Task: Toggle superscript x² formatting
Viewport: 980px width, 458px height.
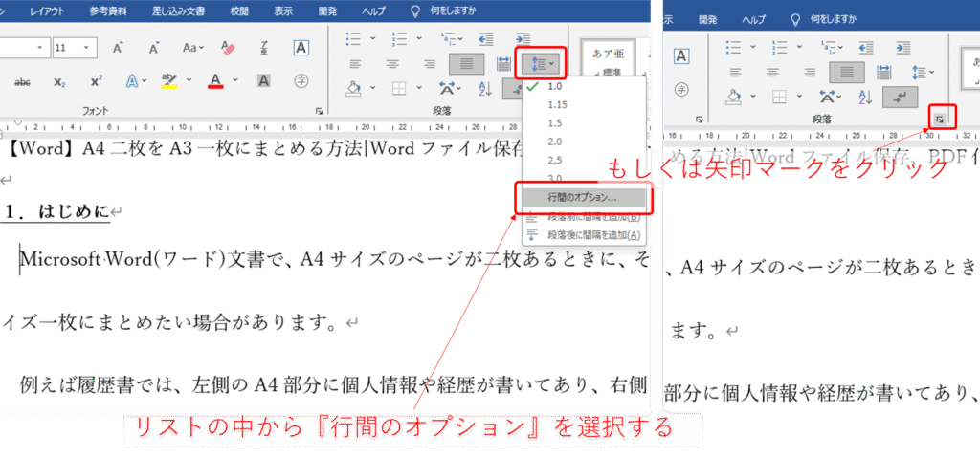Action: tap(96, 82)
